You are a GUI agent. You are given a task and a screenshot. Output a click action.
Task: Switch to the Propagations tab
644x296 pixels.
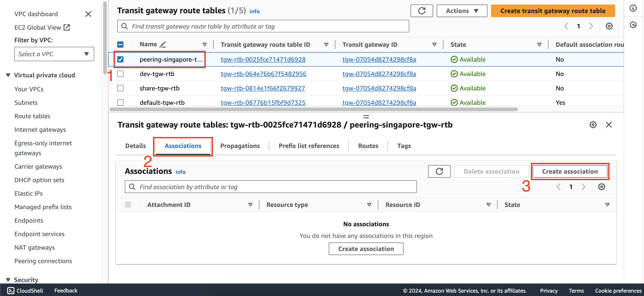[x=240, y=146]
